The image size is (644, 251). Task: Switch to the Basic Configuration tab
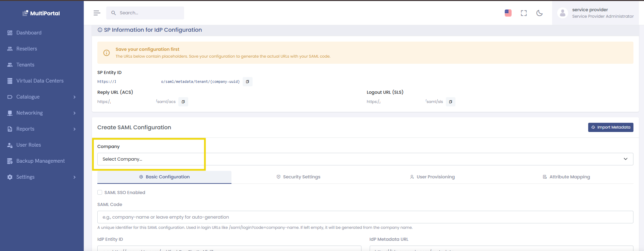click(x=164, y=177)
